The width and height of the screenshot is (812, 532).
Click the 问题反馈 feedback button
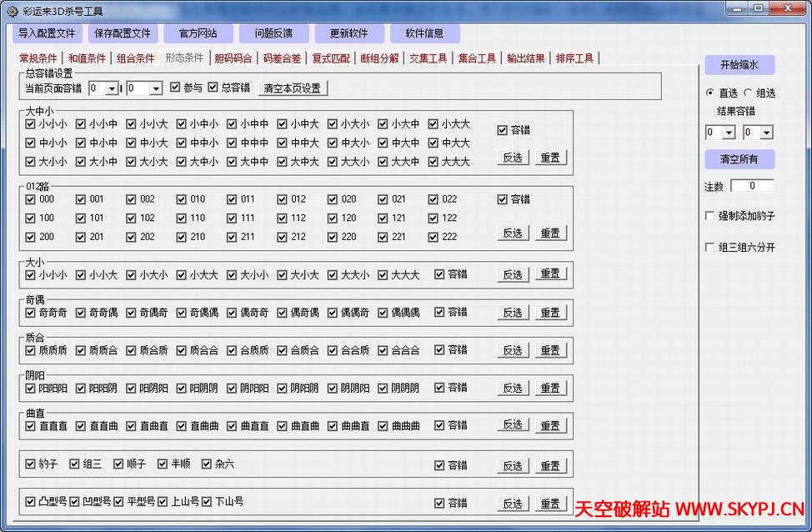point(274,33)
